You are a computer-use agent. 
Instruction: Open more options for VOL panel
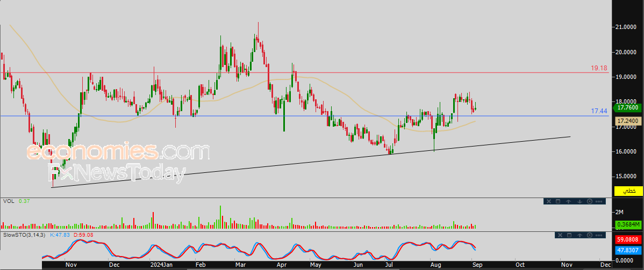pos(599,201)
